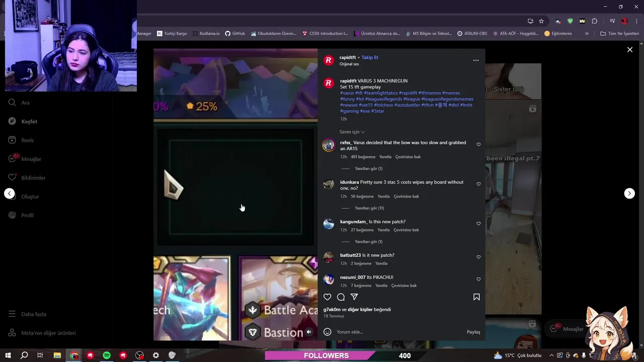Open Orijinal ses audio link
644x362 pixels.
pos(349,64)
